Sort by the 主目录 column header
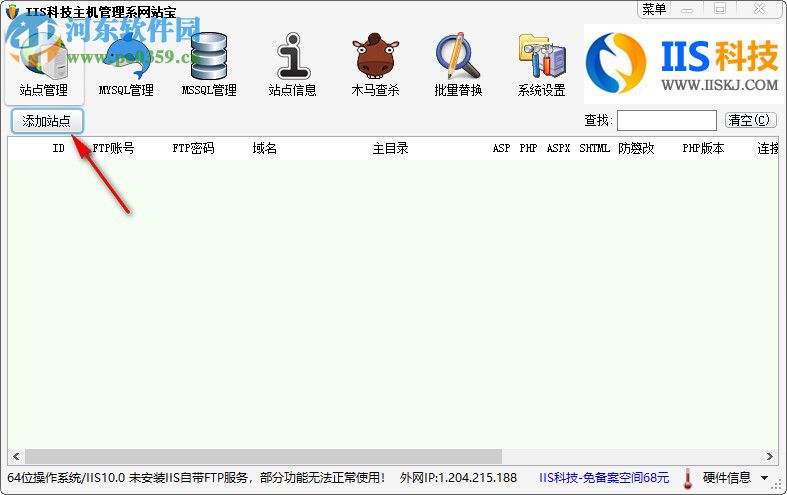 [390, 148]
